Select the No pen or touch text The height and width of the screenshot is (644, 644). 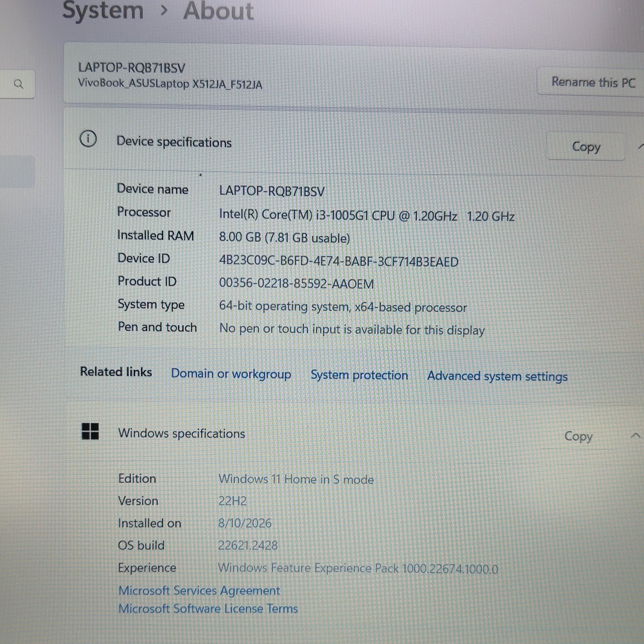(x=352, y=329)
